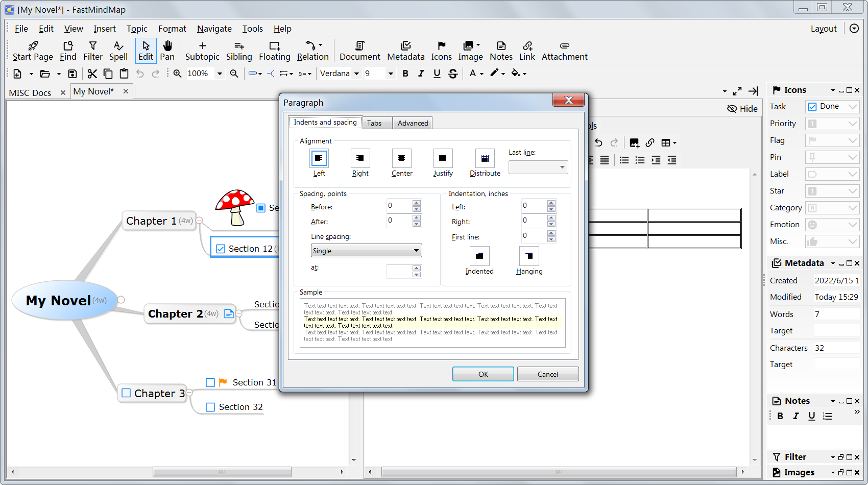
Task: Add a Link via toolbar
Action: pos(527,51)
